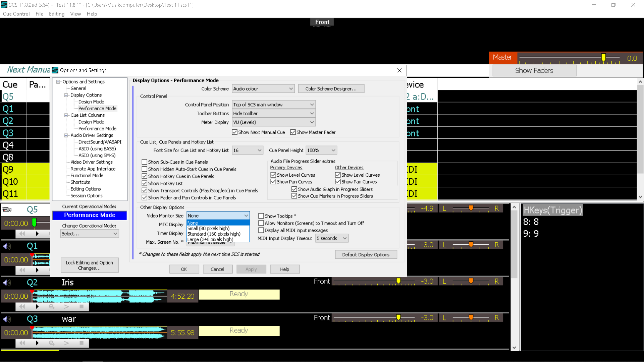
Task: Open the Control Panel Position dropdown
Action: (274, 105)
